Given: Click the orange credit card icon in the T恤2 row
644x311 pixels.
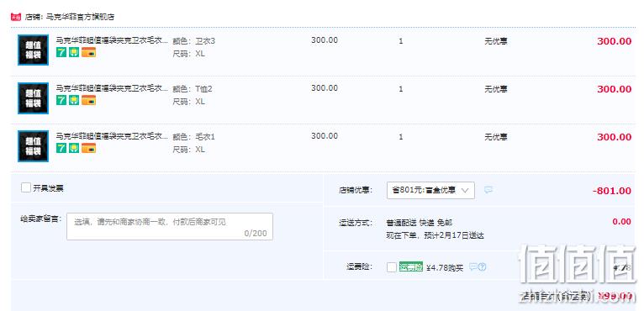Looking at the screenshot, I should coord(89,100).
